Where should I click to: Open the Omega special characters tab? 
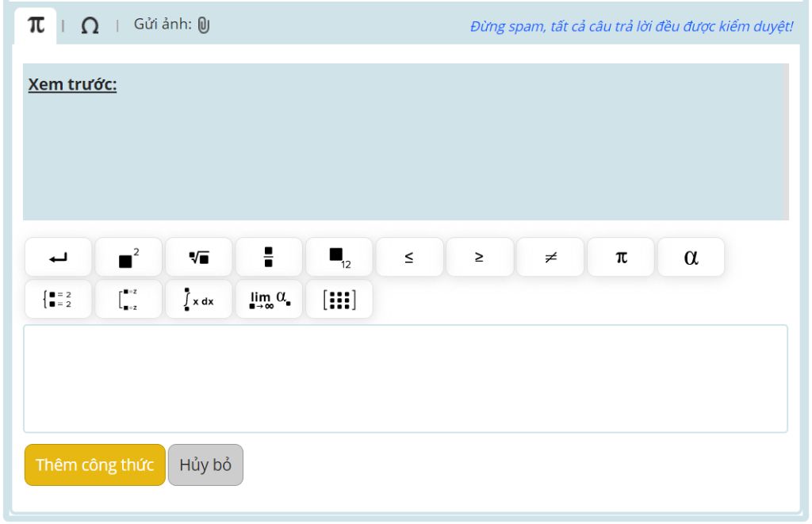click(90, 25)
